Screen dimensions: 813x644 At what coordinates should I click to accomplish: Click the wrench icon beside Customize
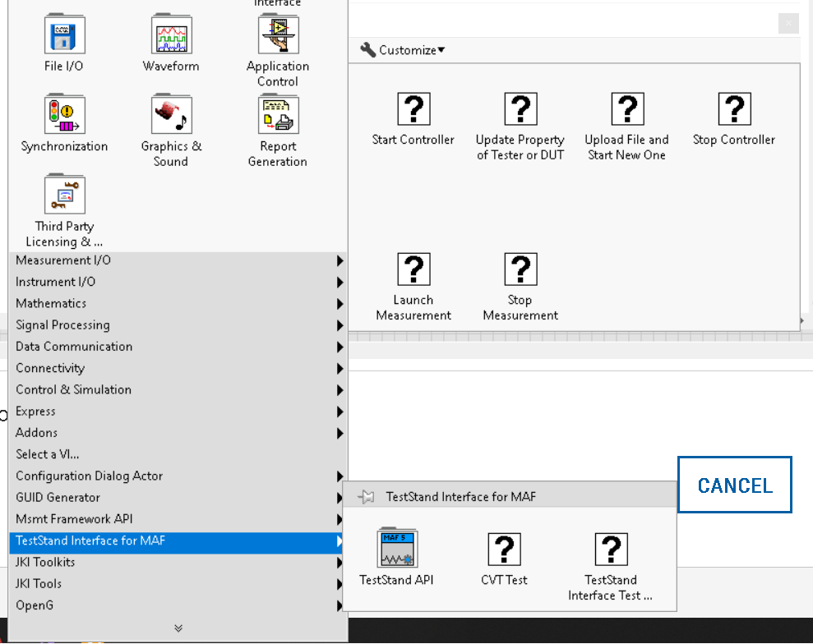367,50
